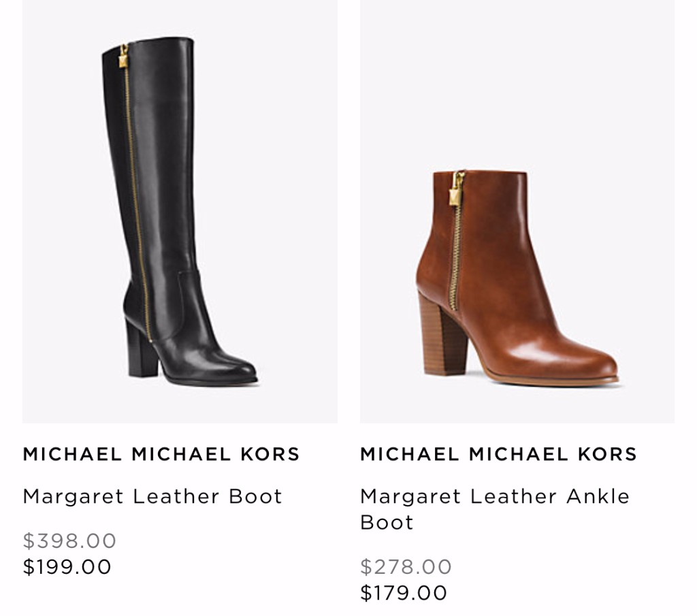
Task: Click the original $398.00 price
Action: tap(69, 541)
